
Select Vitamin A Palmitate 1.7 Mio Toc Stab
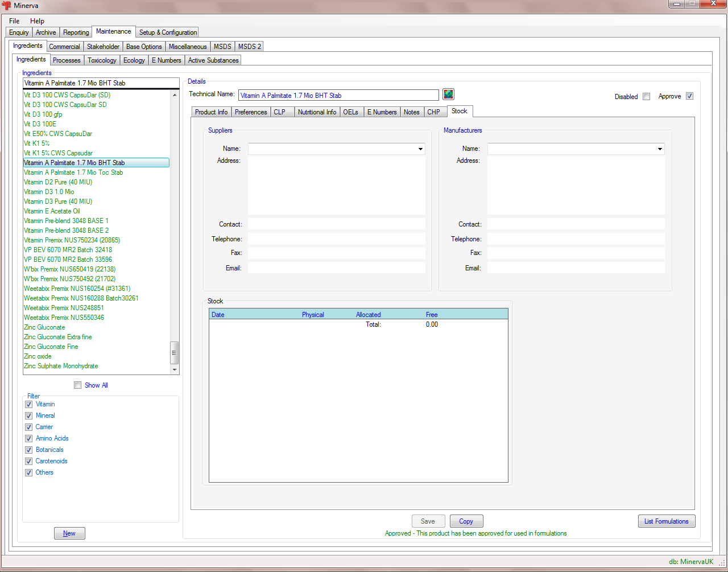(x=73, y=172)
